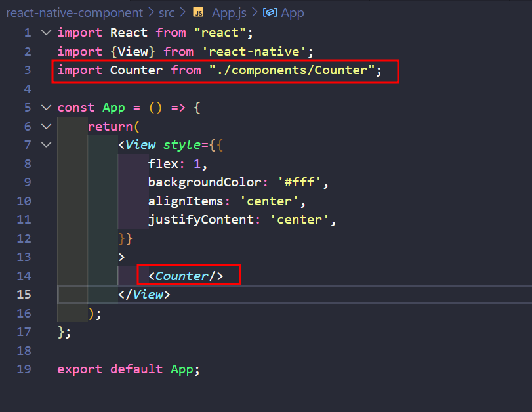Click the <Counter/> tag on line 14
532x412 pixels.
point(186,276)
